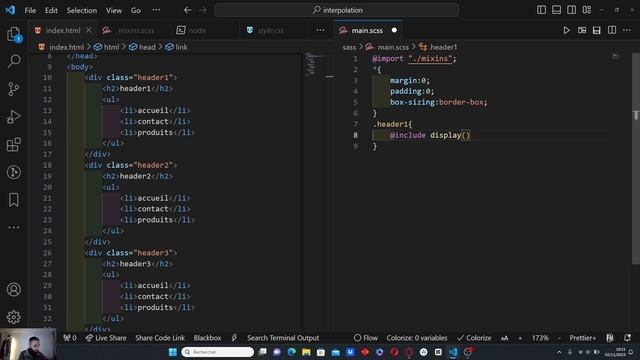Open the Edit menu
Image resolution: width=640 pixels, height=360 pixels.
coord(51,10)
